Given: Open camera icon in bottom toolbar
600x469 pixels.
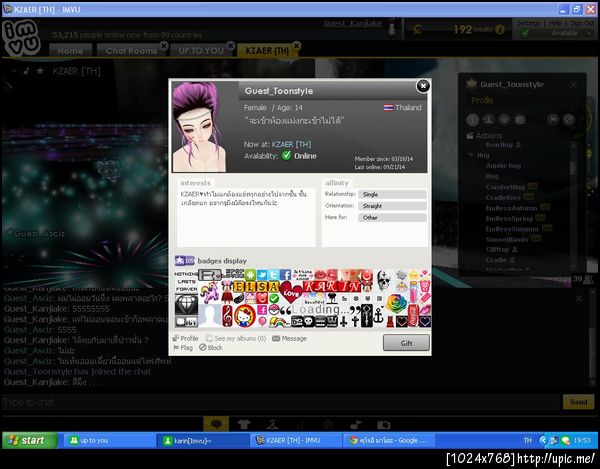Looking at the screenshot, I should (x=383, y=425).
